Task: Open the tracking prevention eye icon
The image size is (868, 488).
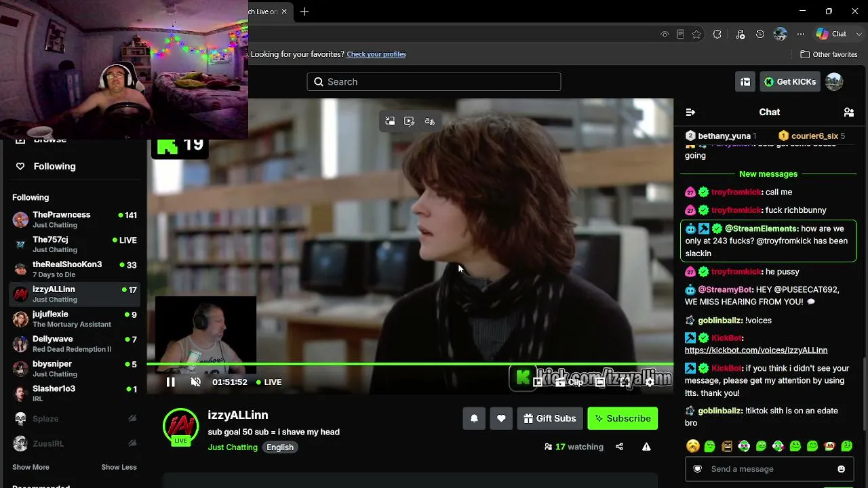Action: 665,34
